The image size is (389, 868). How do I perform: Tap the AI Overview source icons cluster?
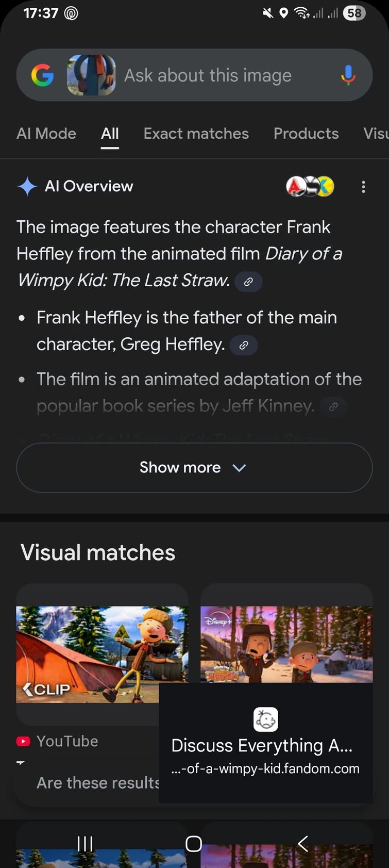[x=310, y=187]
